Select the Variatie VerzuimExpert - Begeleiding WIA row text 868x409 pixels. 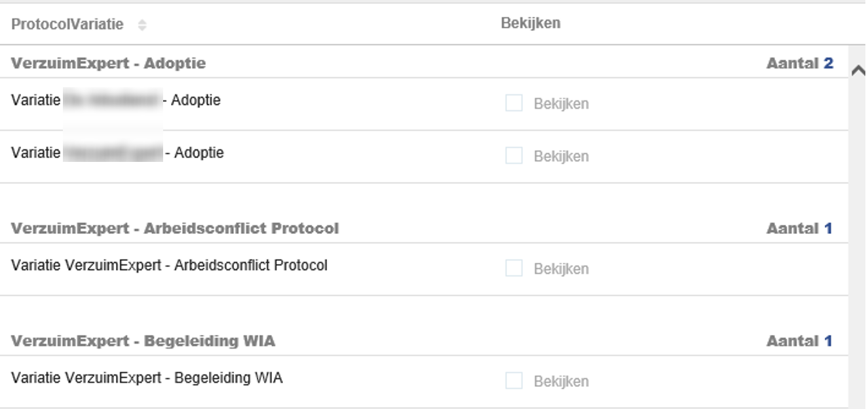pyautogui.click(x=147, y=378)
